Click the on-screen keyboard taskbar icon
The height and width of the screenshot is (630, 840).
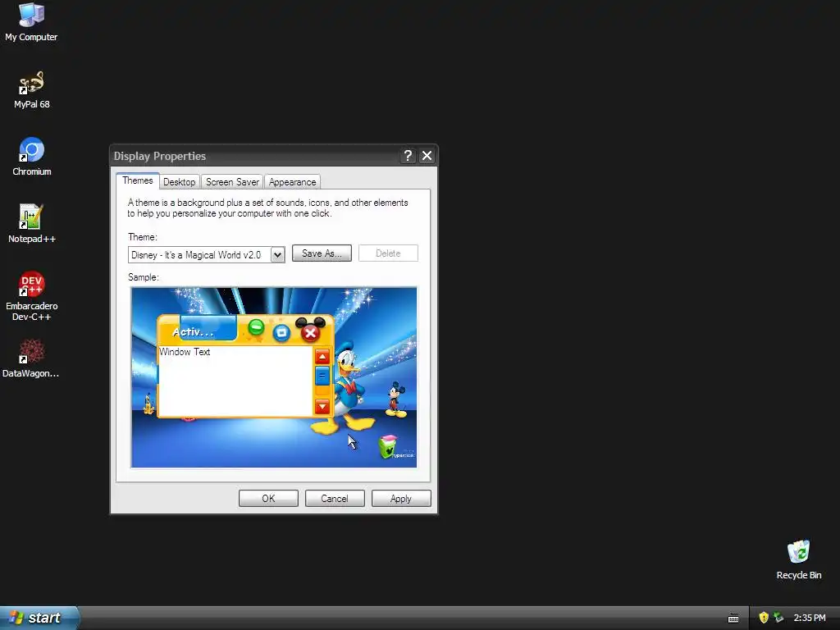[733, 619]
